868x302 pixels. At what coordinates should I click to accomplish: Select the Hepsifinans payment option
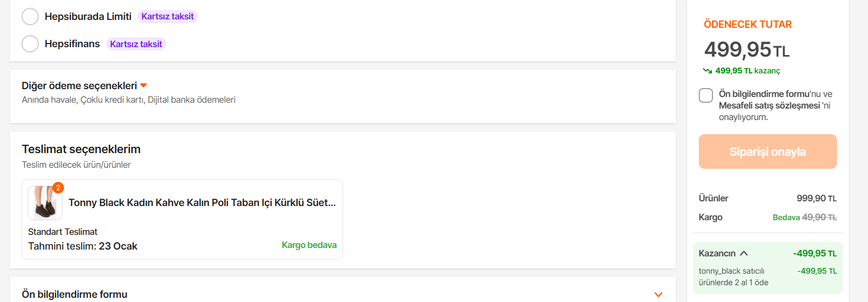pyautogui.click(x=30, y=44)
